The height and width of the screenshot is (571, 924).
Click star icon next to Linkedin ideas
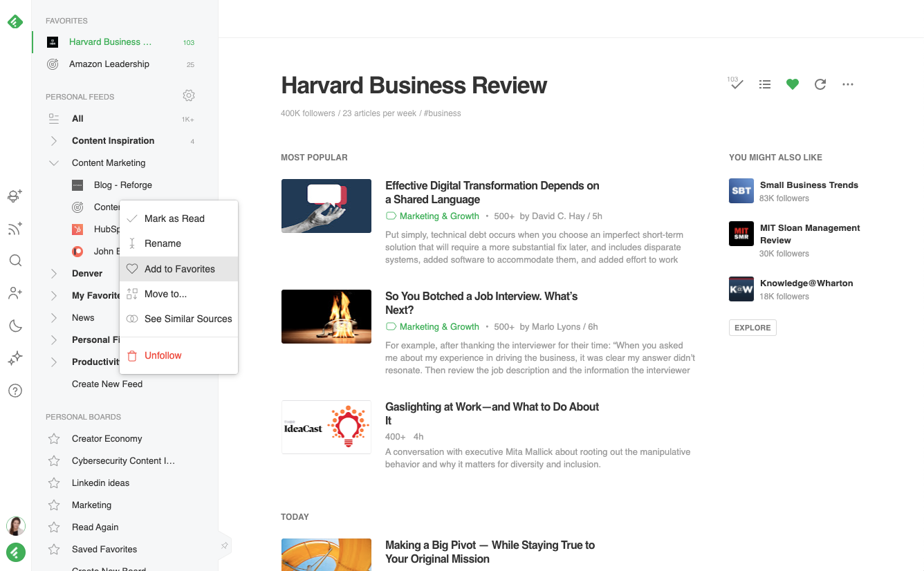point(54,483)
